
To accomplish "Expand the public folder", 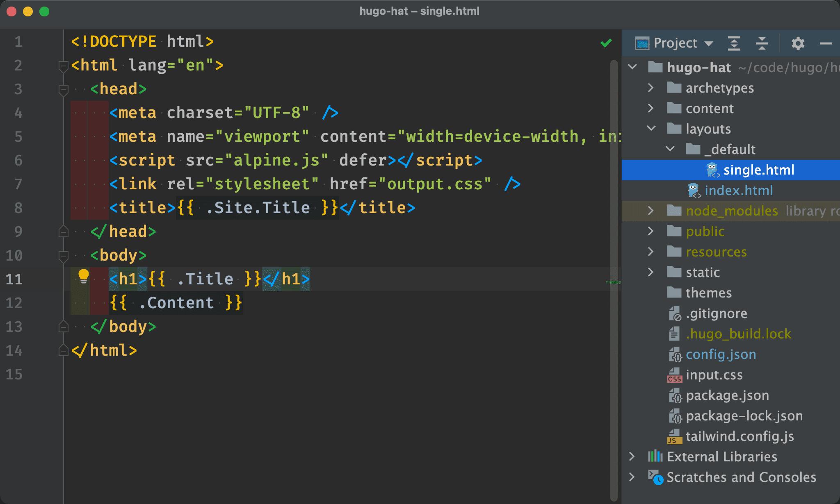I will coord(651,231).
